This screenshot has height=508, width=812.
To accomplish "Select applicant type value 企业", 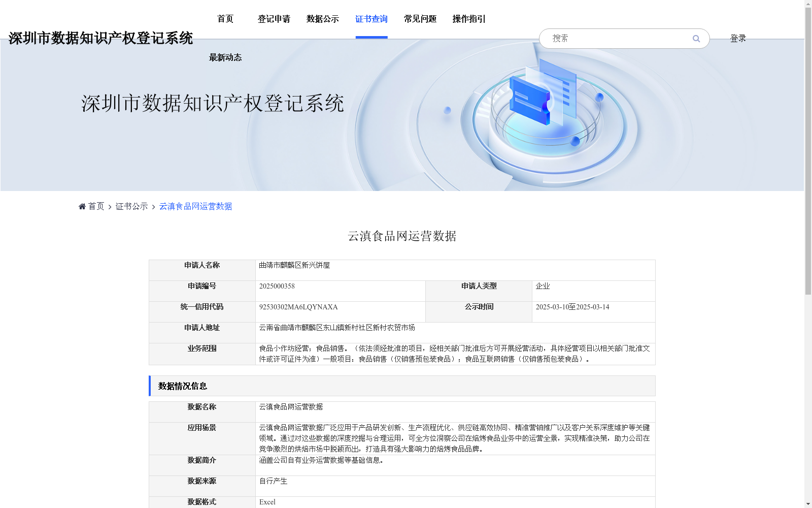I will (543, 286).
